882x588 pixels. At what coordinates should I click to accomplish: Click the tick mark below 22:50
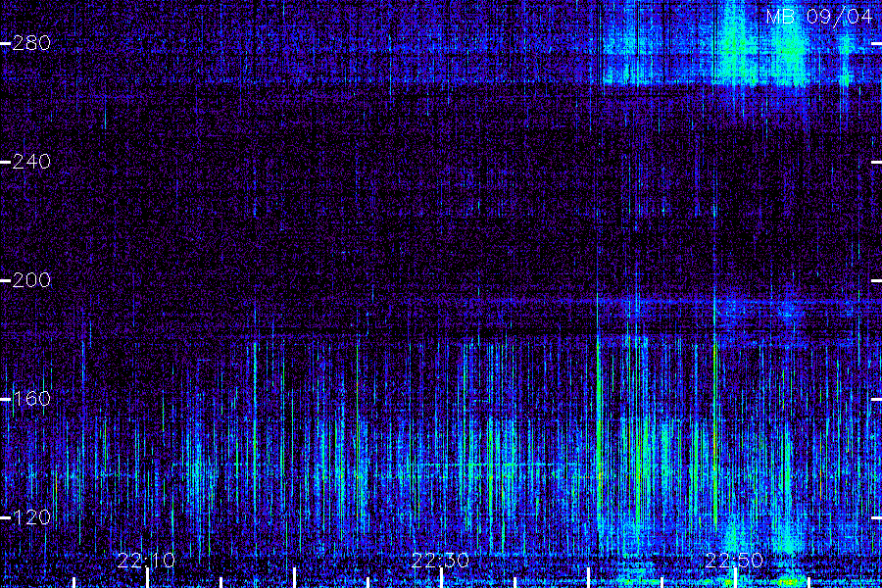click(x=735, y=578)
